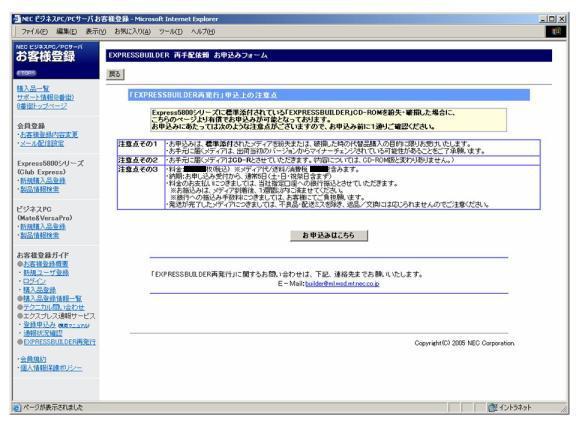This screenshot has height=432, width=576.
Task: Minimize the Internet Explorer window
Action: click(x=543, y=19)
